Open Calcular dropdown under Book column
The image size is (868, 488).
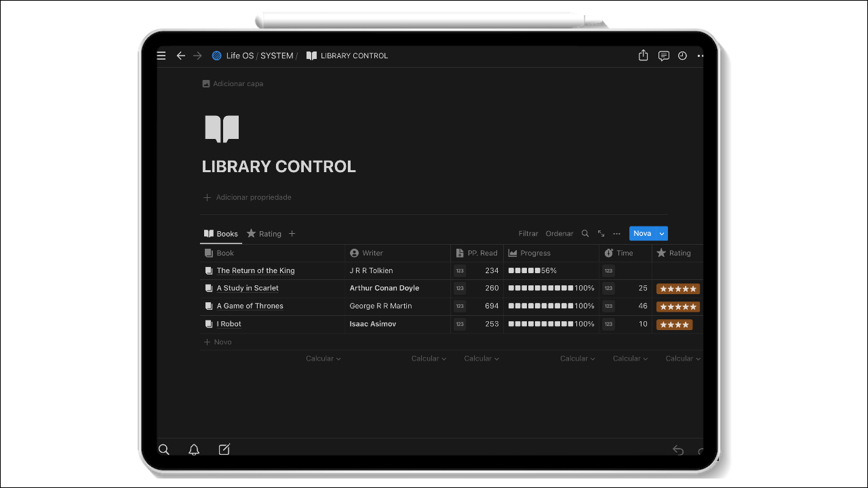click(323, 359)
